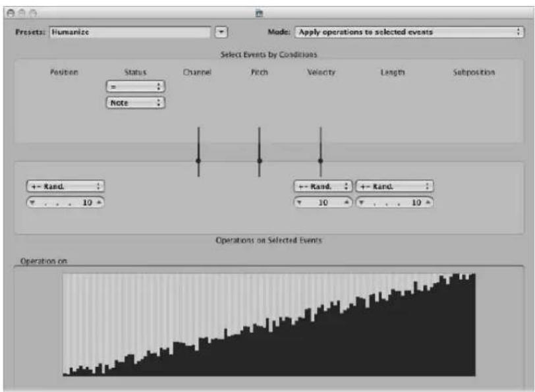Click the Channel column label
535x392 pixels.
197,72
